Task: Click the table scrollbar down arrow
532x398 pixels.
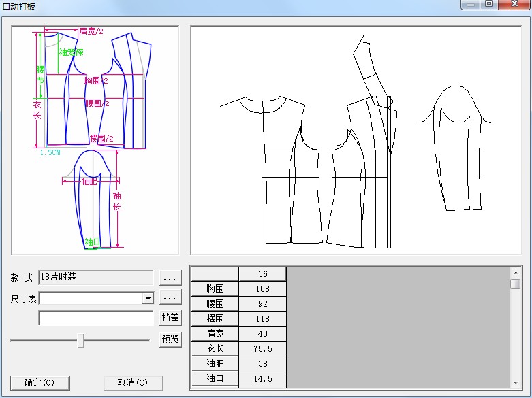Action: 516,383
